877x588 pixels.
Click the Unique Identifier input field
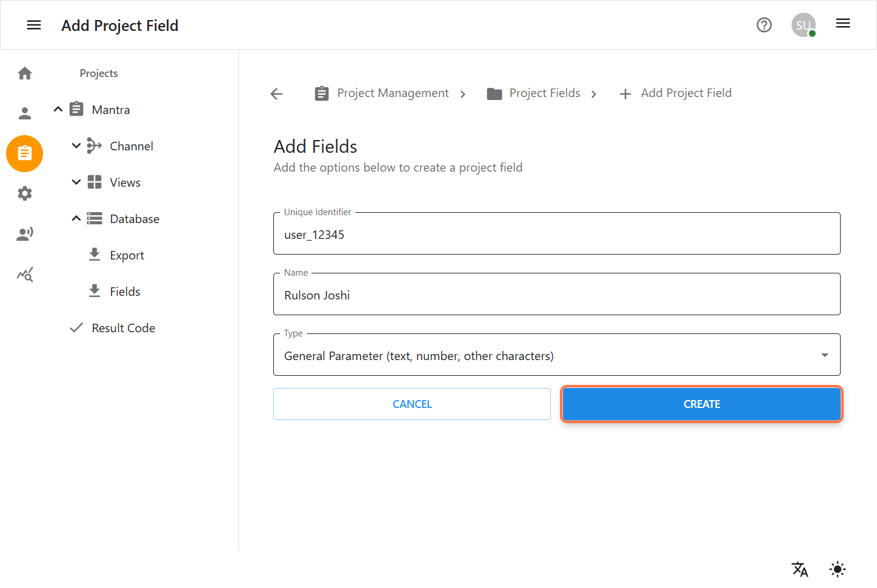pyautogui.click(x=556, y=234)
